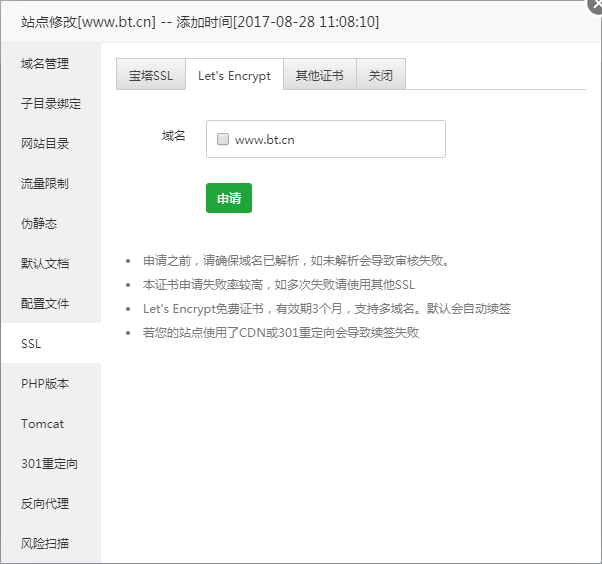The image size is (602, 564).
Task: Check the www.bt.cn domain checkbox
Action: click(223, 140)
